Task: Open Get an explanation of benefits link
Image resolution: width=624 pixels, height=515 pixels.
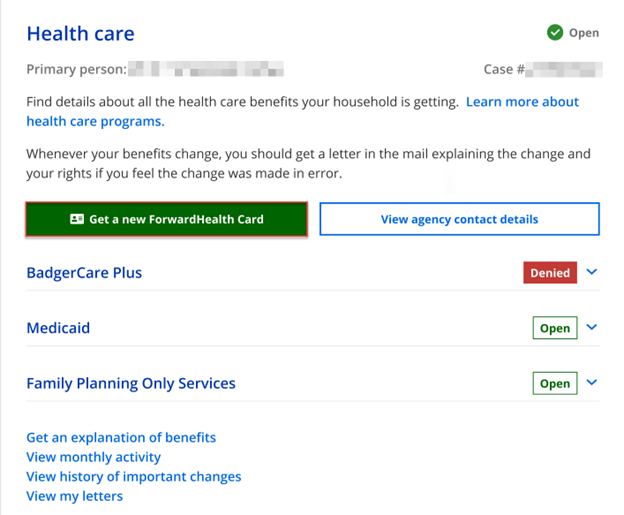Action: coord(121,437)
